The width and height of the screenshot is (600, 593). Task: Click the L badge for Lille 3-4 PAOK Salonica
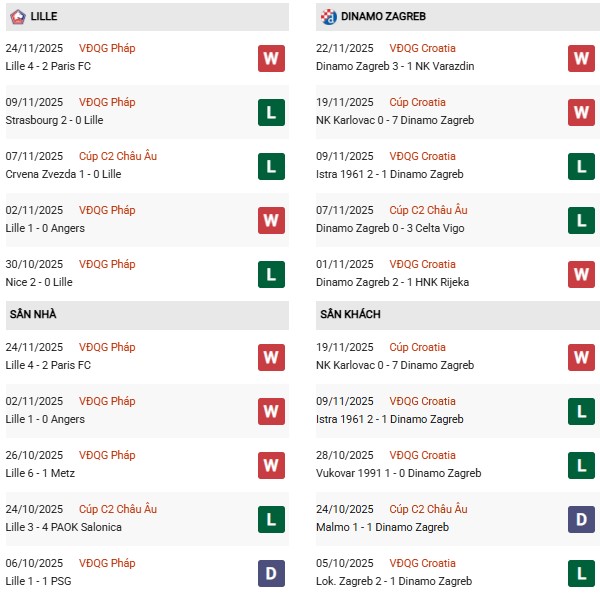pos(270,519)
